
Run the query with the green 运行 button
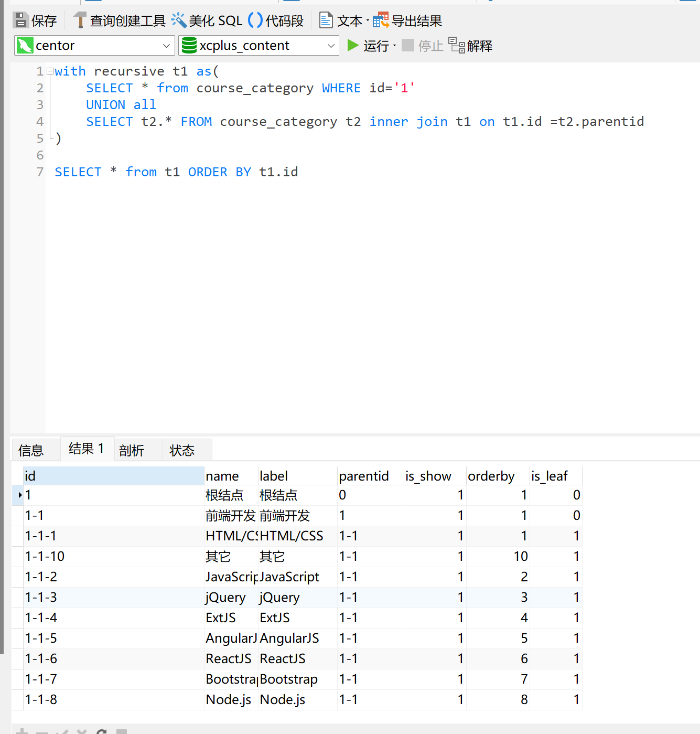coord(353,46)
